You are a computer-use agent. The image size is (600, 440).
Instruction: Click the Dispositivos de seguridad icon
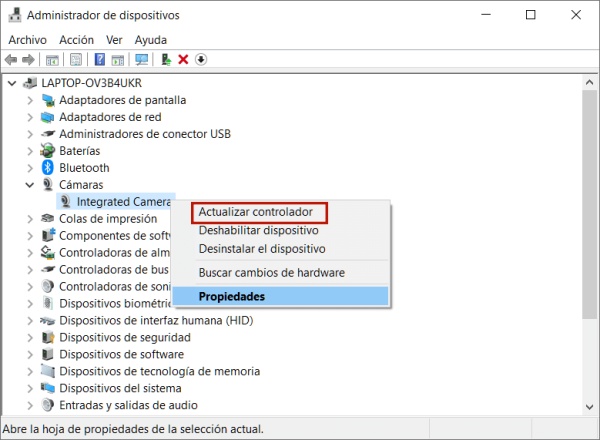pos(48,337)
